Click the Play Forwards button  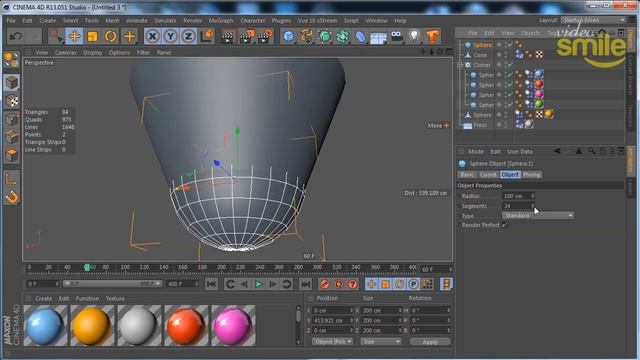coord(258,284)
